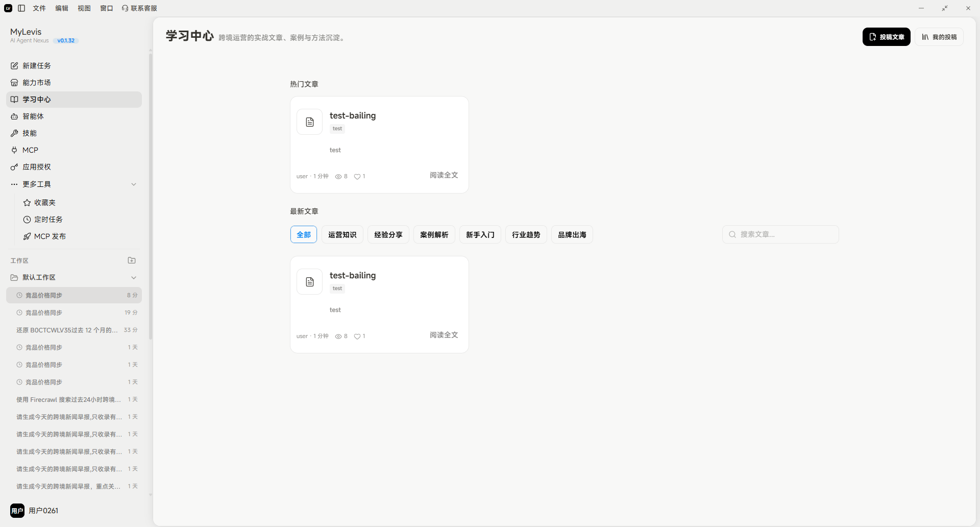Image resolution: width=980 pixels, height=527 pixels.
Task: Open 应用授权 sidebar entry
Action: (x=74, y=167)
